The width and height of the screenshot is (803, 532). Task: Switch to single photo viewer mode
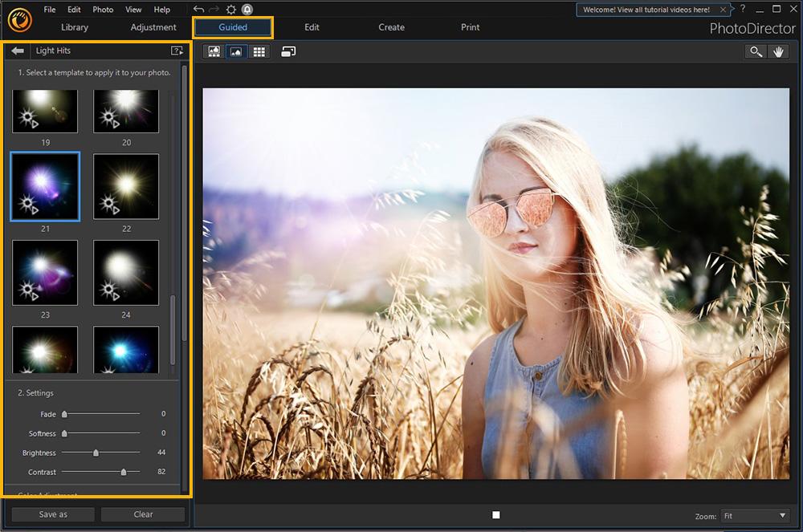coord(236,51)
